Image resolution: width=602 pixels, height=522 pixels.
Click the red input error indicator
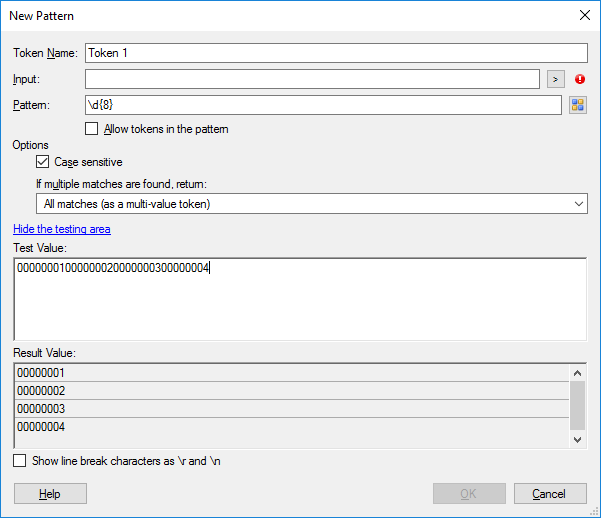(x=580, y=79)
